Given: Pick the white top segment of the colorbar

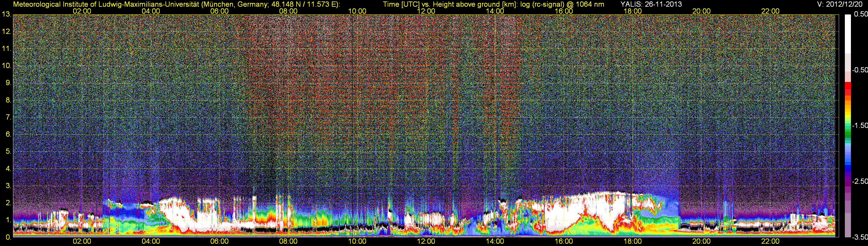Looking at the screenshot, I should (x=848, y=34).
